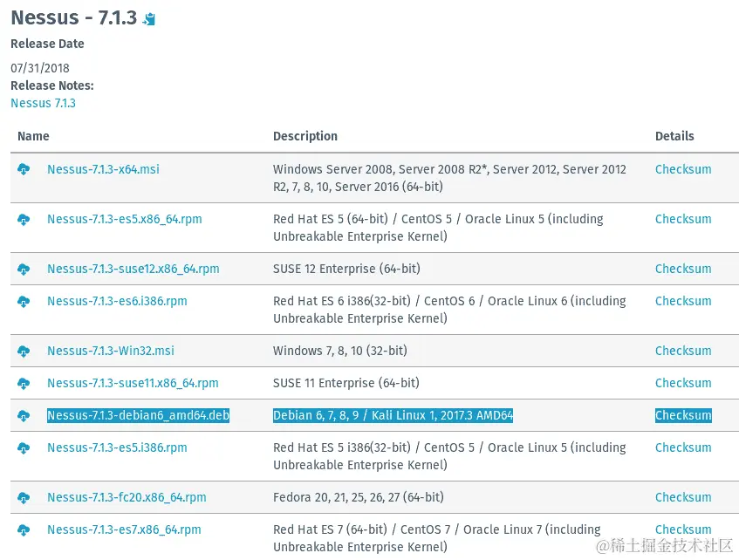This screenshot has height=560, width=739.
Task: Download Nessus-7.1.3-fc20.x86_64.rpm file link
Action: (x=127, y=497)
